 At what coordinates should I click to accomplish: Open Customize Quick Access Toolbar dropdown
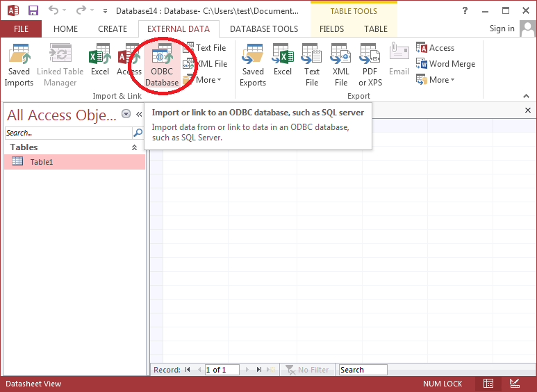click(x=105, y=11)
